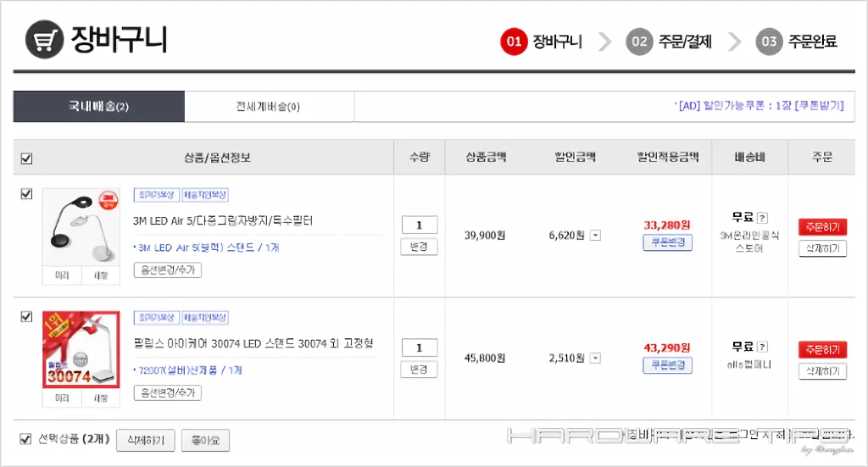Click 새창 under 3M lamp image
Viewport: 868px width, 467px height.
tap(101, 275)
